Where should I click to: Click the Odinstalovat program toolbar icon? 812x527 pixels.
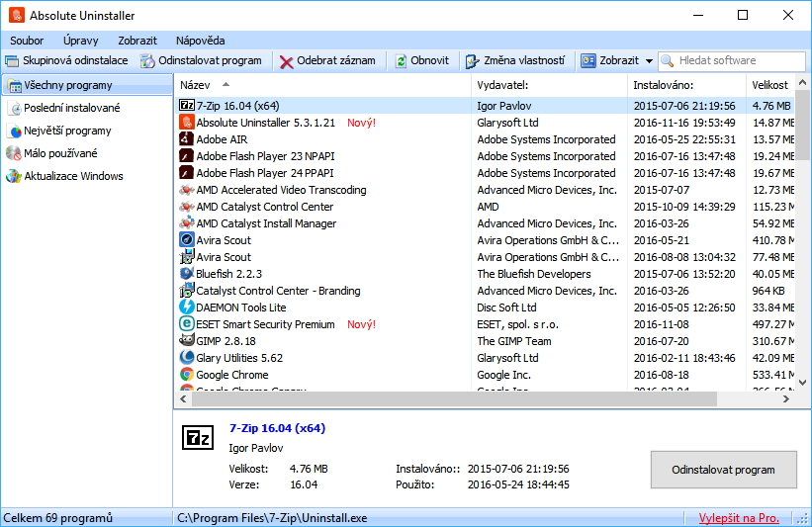(x=147, y=61)
